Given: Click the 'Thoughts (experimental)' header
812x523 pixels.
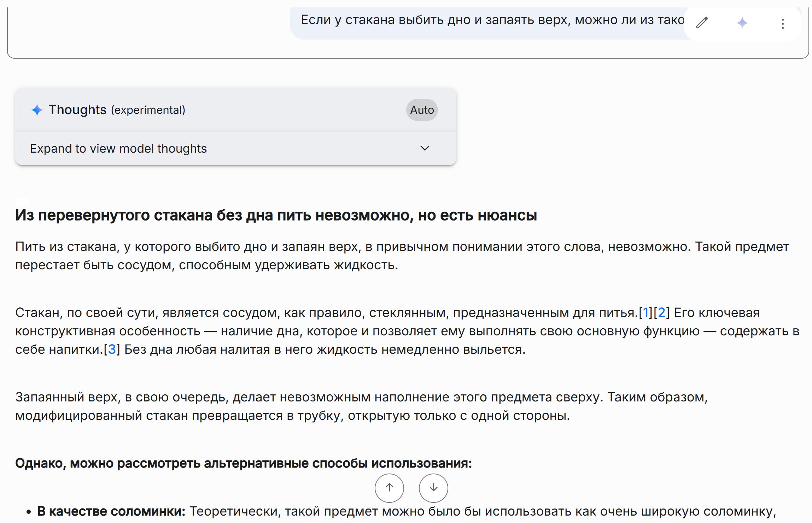Looking at the screenshot, I should [117, 110].
